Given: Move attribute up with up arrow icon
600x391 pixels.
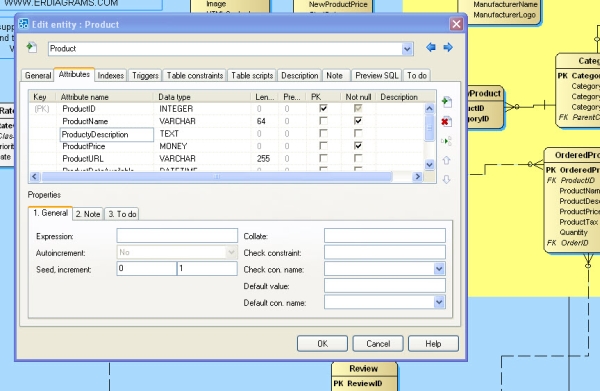Looking at the screenshot, I should point(446,160).
